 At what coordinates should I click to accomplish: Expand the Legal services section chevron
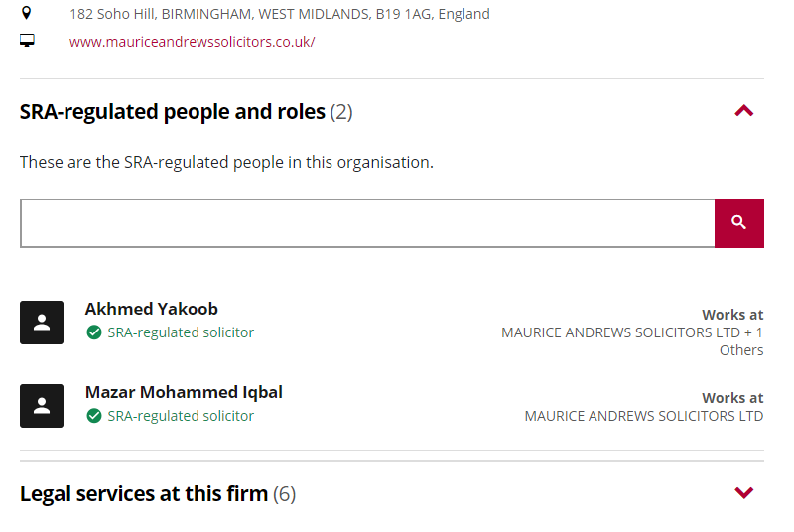744,493
